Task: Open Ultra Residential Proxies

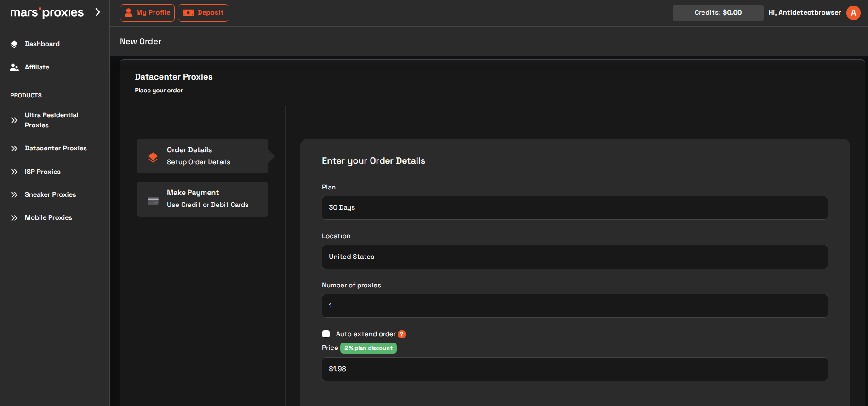Action: 51,120
